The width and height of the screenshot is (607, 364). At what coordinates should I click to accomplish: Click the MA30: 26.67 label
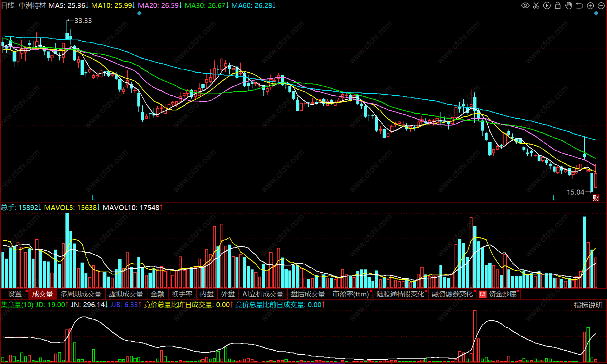(x=206, y=5)
